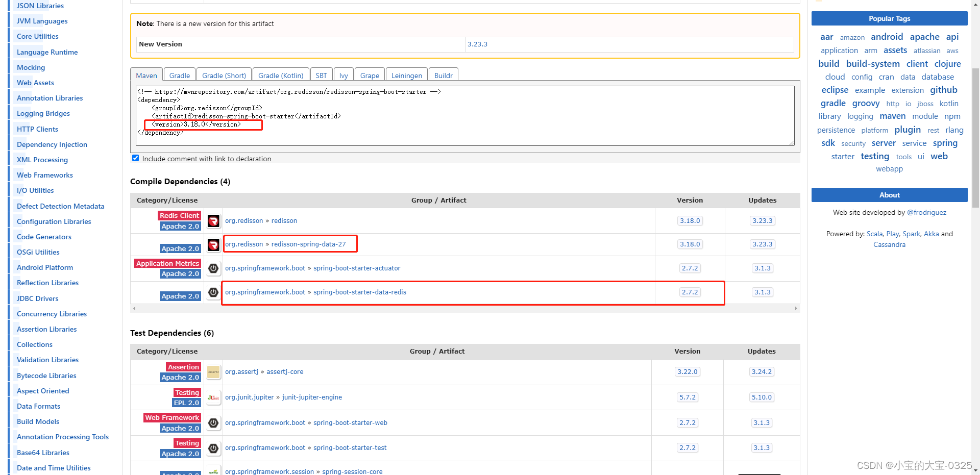Switch to the Gradle tab

[x=180, y=75]
